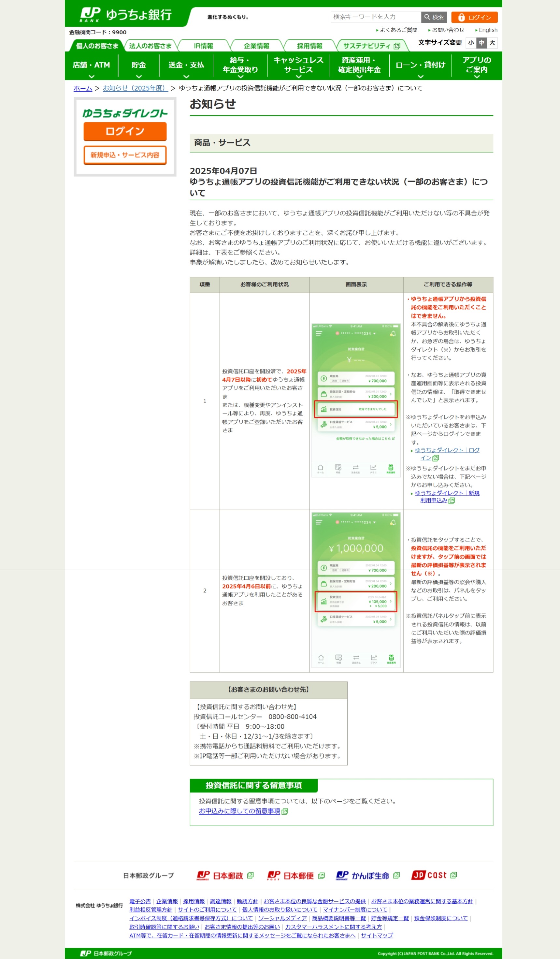Screen dimensions: 560x959
Task: Select the 法人のお客さま tab
Action: (150, 46)
